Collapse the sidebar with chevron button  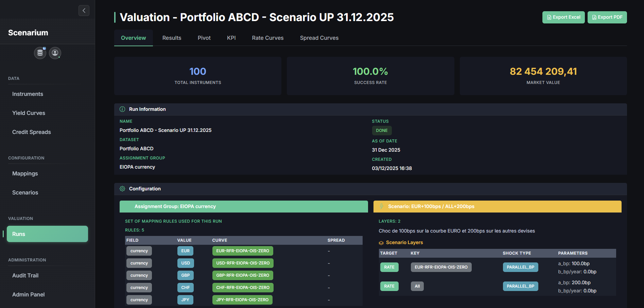click(84, 11)
